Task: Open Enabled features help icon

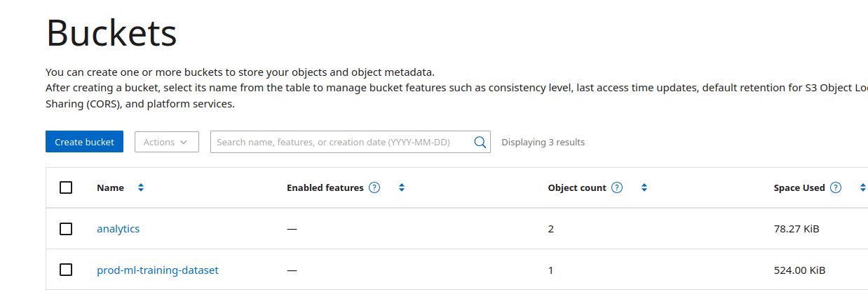Action: (x=374, y=187)
